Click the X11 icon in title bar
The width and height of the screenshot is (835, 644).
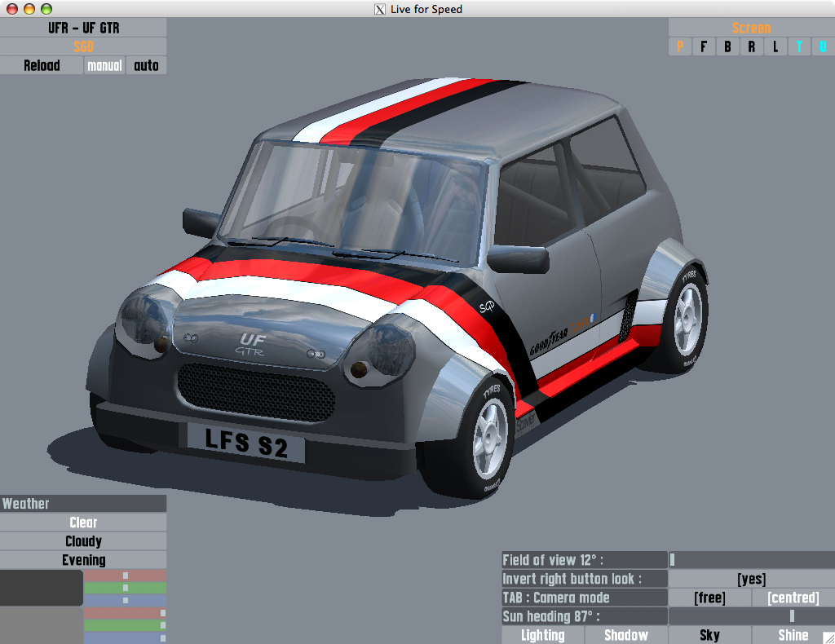(x=380, y=9)
